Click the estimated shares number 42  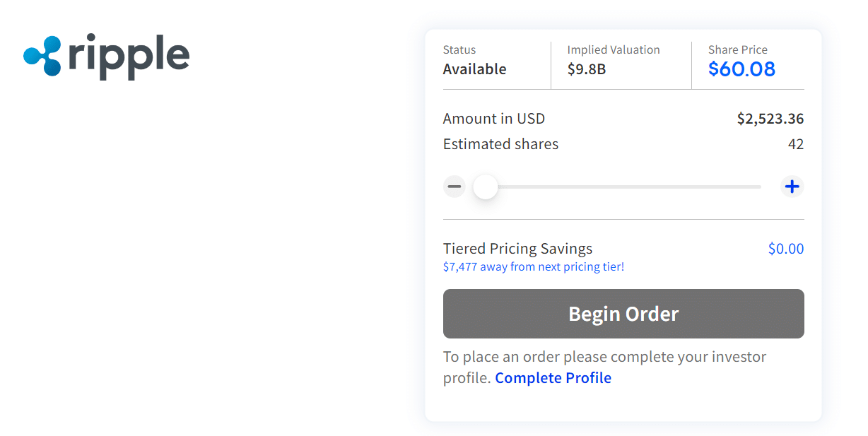[x=796, y=144]
